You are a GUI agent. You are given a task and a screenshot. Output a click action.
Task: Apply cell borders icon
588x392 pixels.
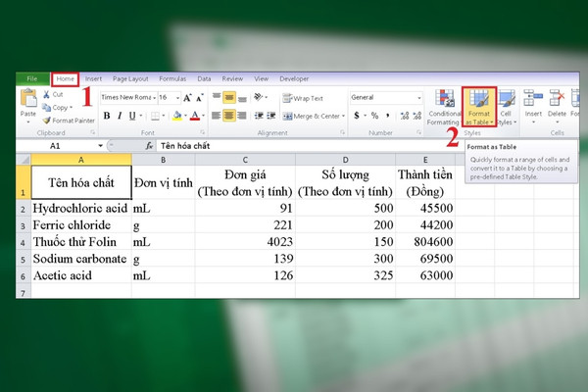[155, 116]
